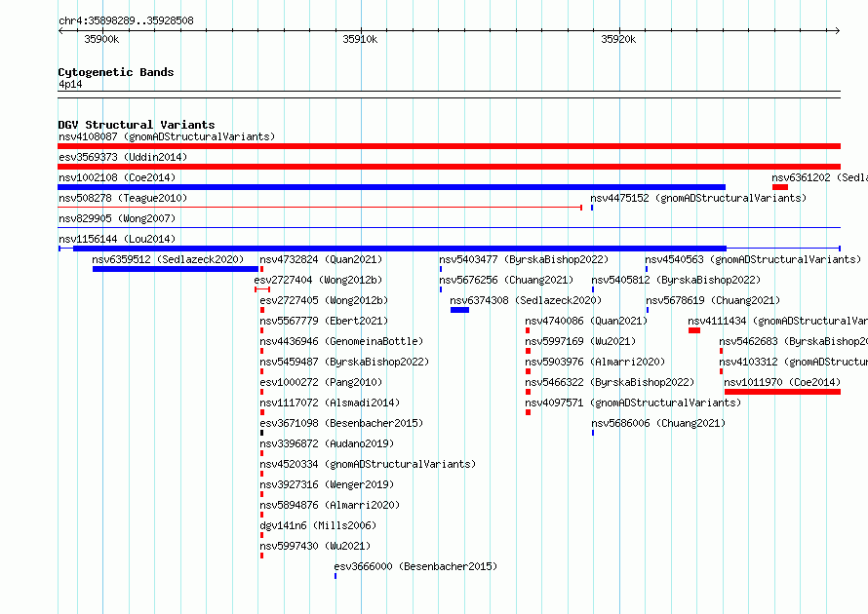Viewport: 868px width, 614px height.
Task: Select nsv5686006 (Chuang2021) variant
Action: point(658,423)
